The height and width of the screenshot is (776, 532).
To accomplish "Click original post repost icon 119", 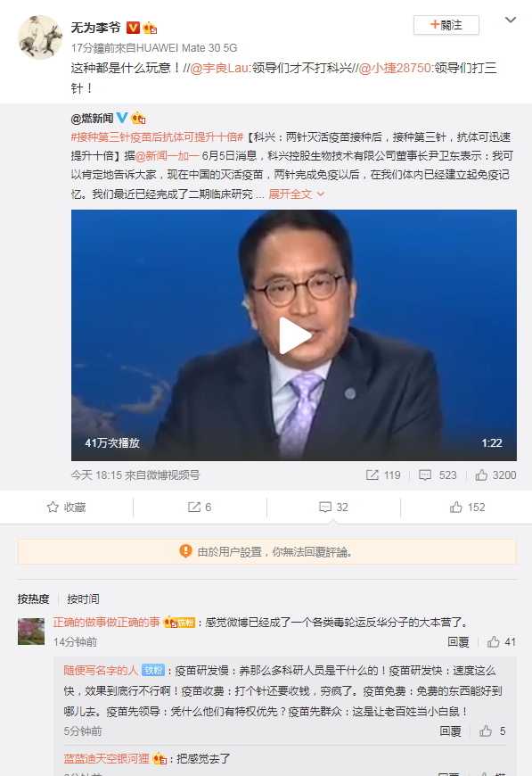I will 372,475.
